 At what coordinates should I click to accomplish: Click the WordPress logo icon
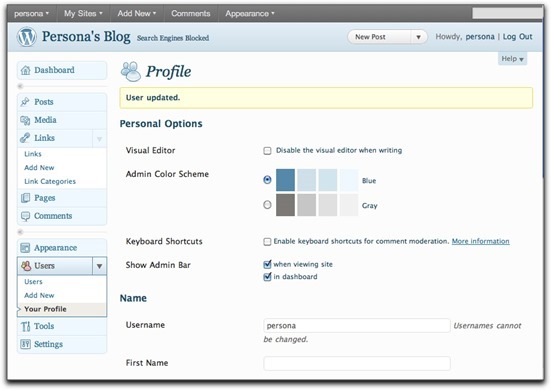(27, 37)
